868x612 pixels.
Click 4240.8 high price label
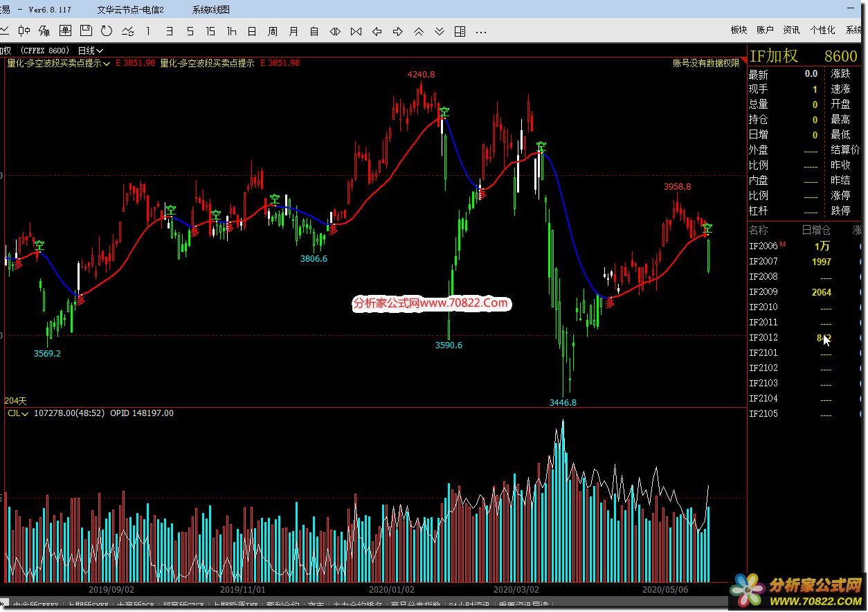click(421, 74)
